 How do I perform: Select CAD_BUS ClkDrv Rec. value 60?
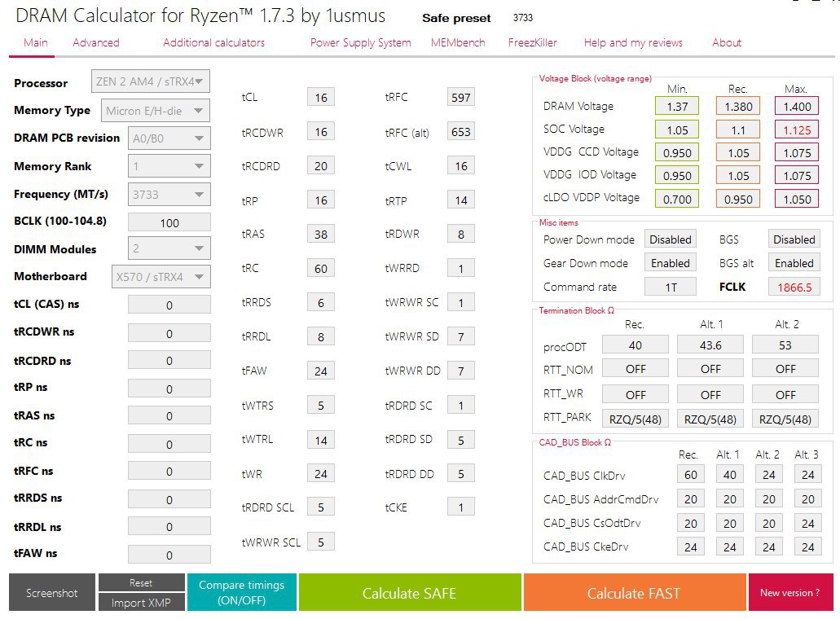691,474
